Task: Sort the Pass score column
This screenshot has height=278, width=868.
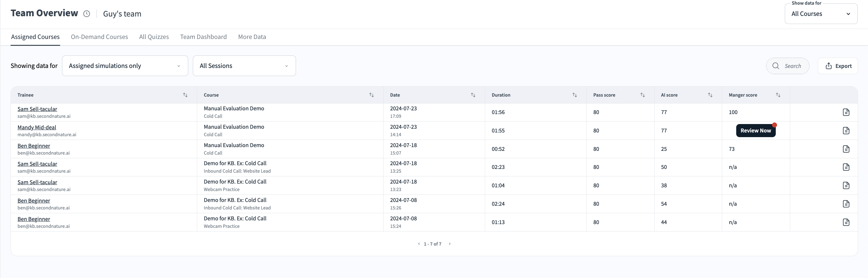Action: [642, 95]
